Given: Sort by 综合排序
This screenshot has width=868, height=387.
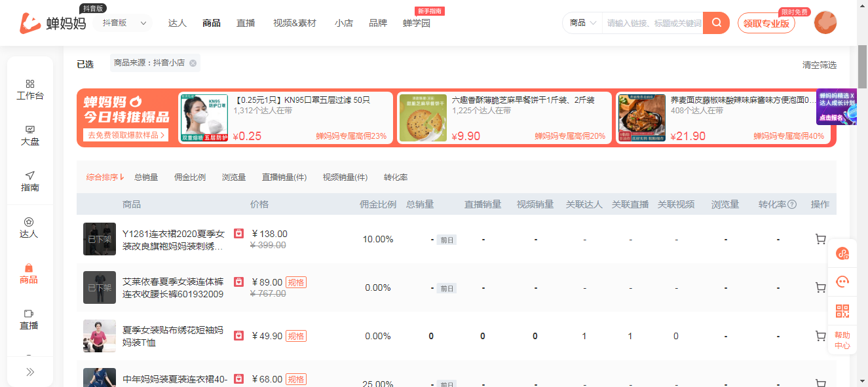Looking at the screenshot, I should [x=105, y=177].
